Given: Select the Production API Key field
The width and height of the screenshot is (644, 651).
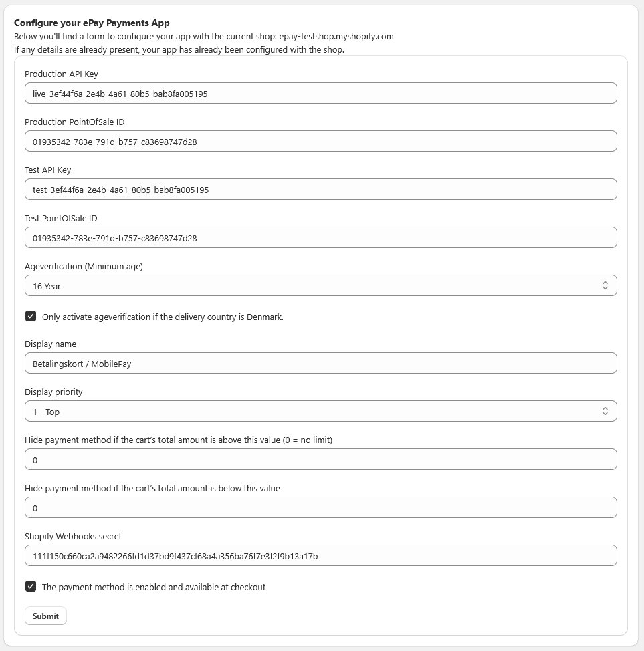Looking at the screenshot, I should click(x=320, y=93).
